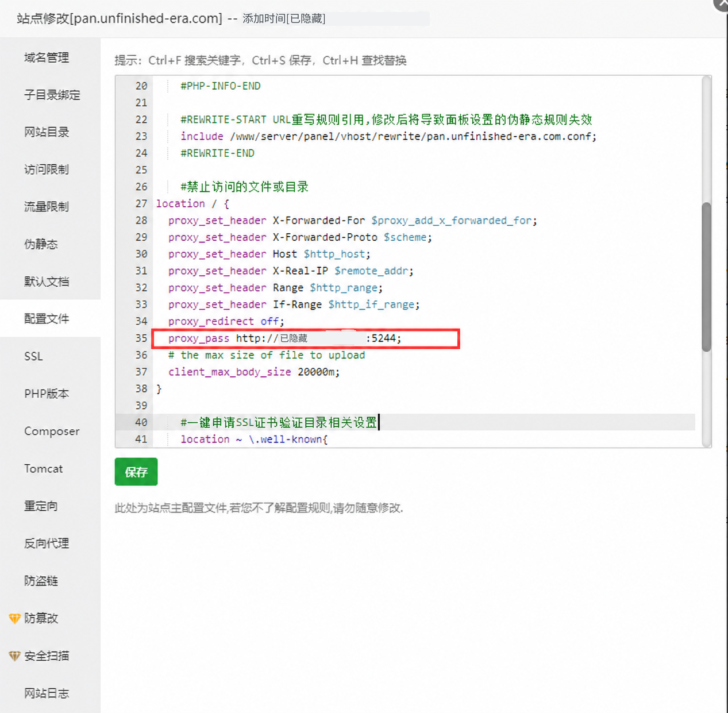Screen dimensions: 728x713
Task: Click the diamond icon beside 安全扫描
Action: (14, 656)
